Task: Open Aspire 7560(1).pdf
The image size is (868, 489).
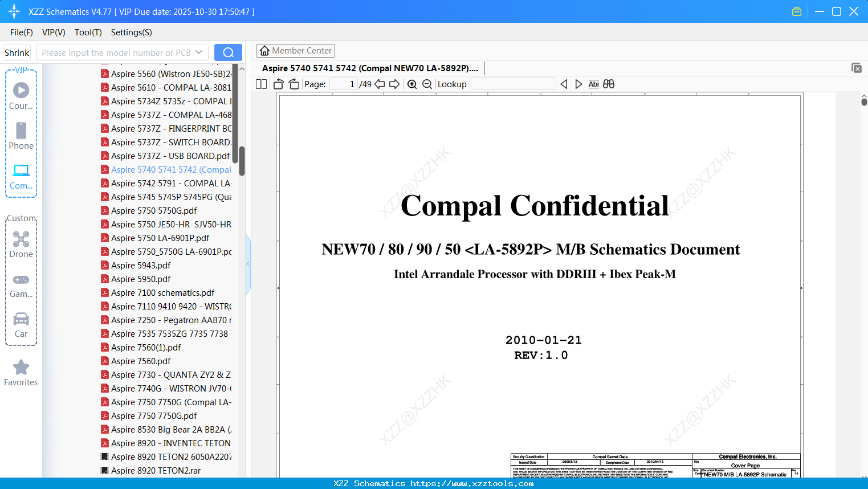Action: (x=141, y=347)
